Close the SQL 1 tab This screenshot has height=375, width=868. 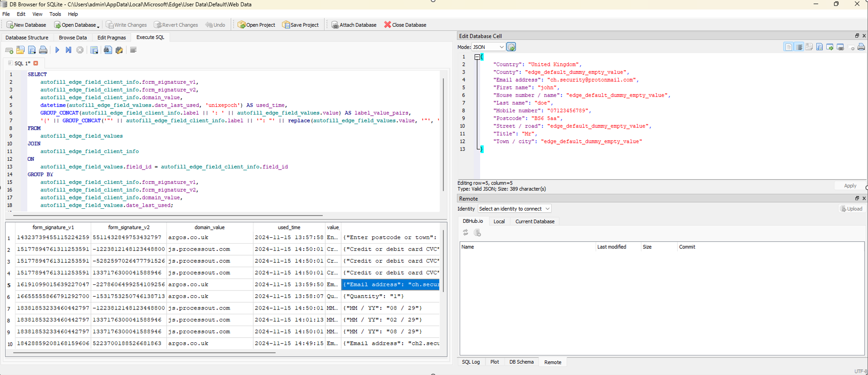(x=36, y=63)
